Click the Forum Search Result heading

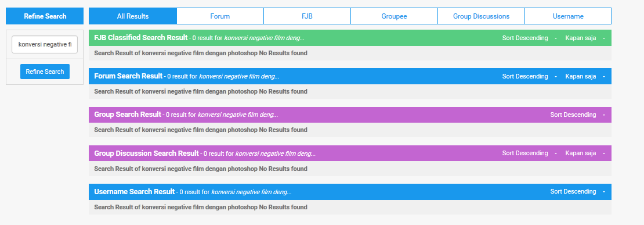[128, 76]
